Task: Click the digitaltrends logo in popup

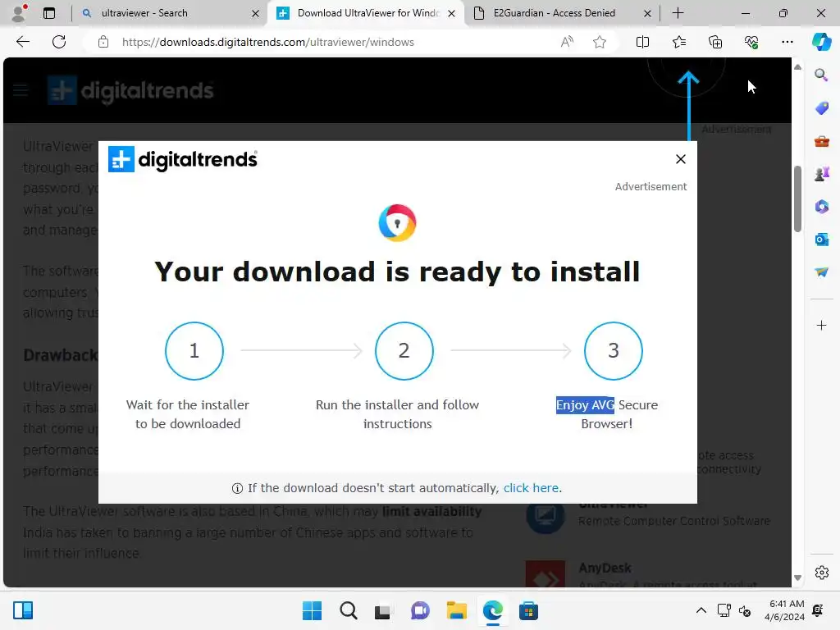Action: [183, 159]
